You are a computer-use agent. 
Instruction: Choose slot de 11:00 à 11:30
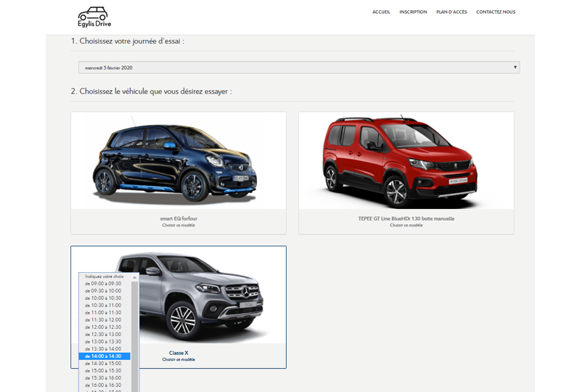[105, 312]
